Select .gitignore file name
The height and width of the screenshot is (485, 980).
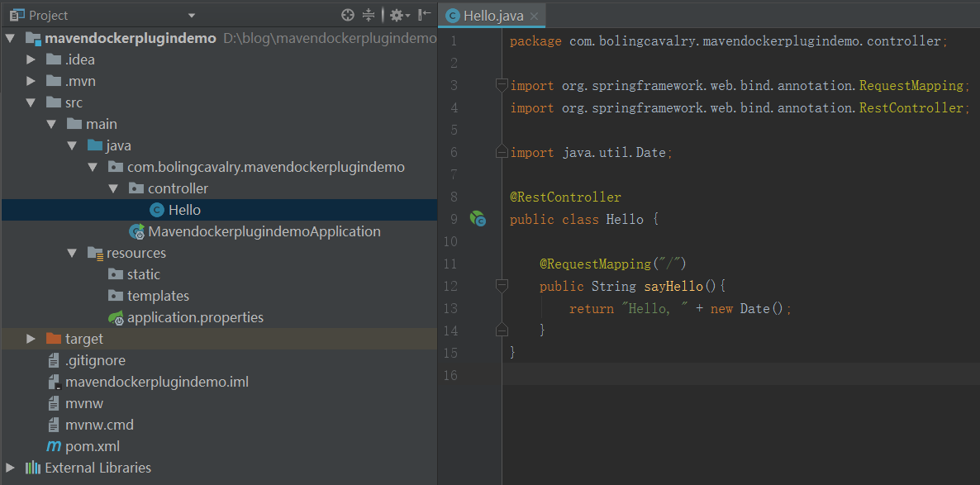pyautogui.click(x=96, y=360)
